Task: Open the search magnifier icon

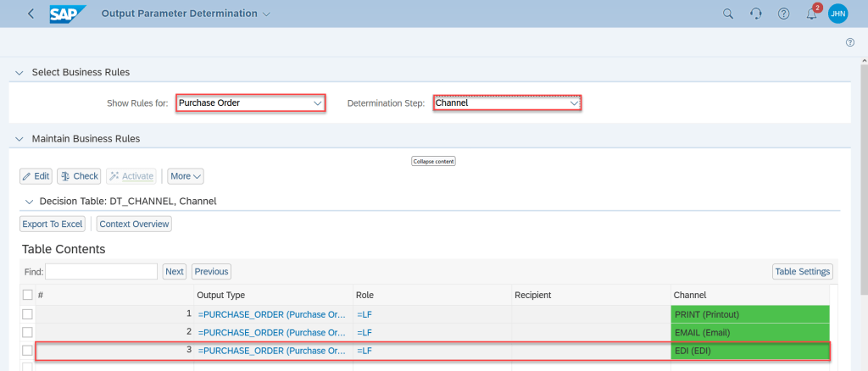Action: pos(727,14)
